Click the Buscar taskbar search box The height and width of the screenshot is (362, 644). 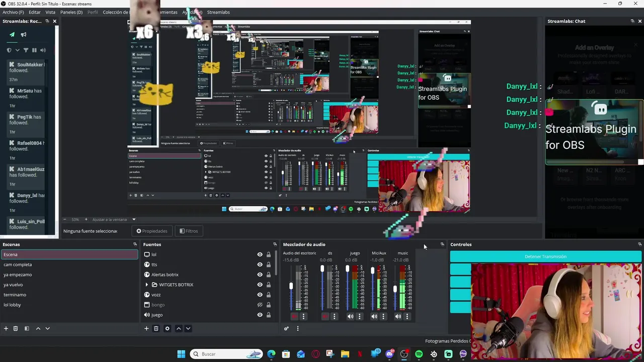pyautogui.click(x=226, y=354)
